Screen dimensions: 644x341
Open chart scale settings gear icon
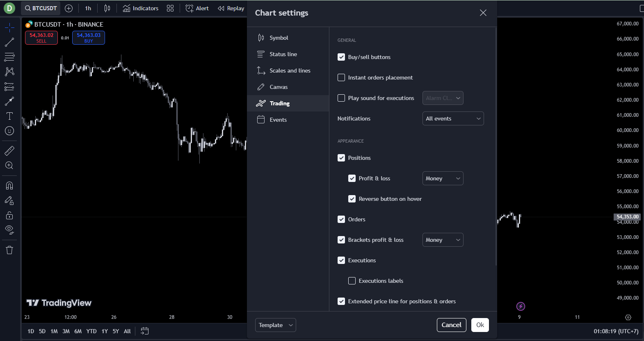(x=628, y=317)
